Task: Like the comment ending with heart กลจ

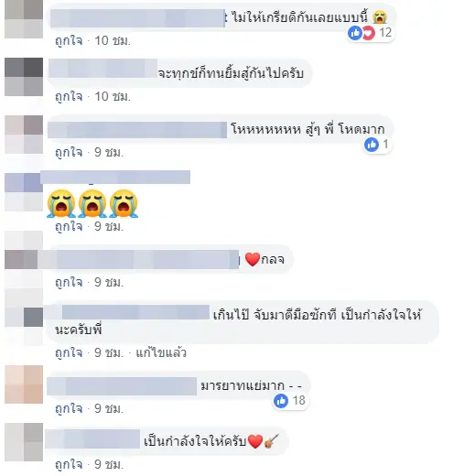Action: point(69,282)
